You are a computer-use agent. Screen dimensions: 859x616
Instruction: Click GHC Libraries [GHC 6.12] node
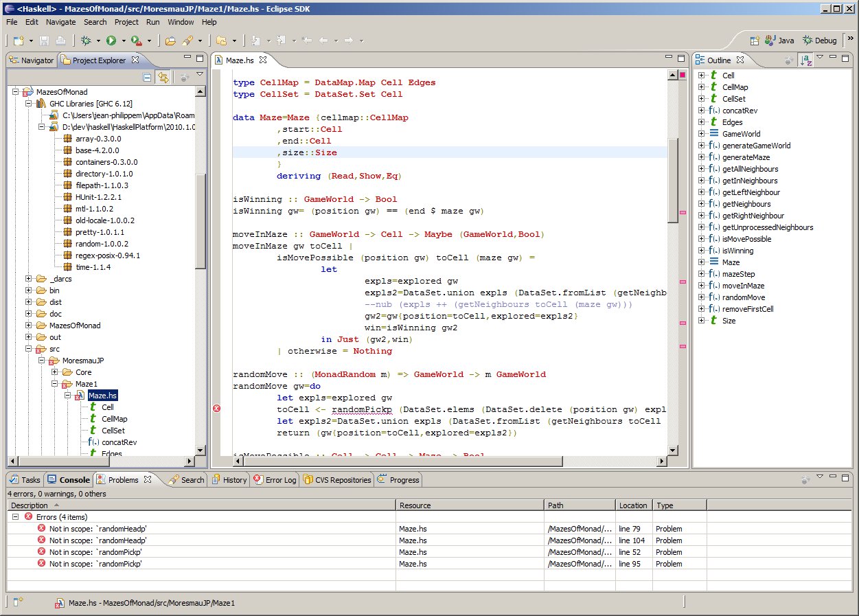(x=91, y=104)
